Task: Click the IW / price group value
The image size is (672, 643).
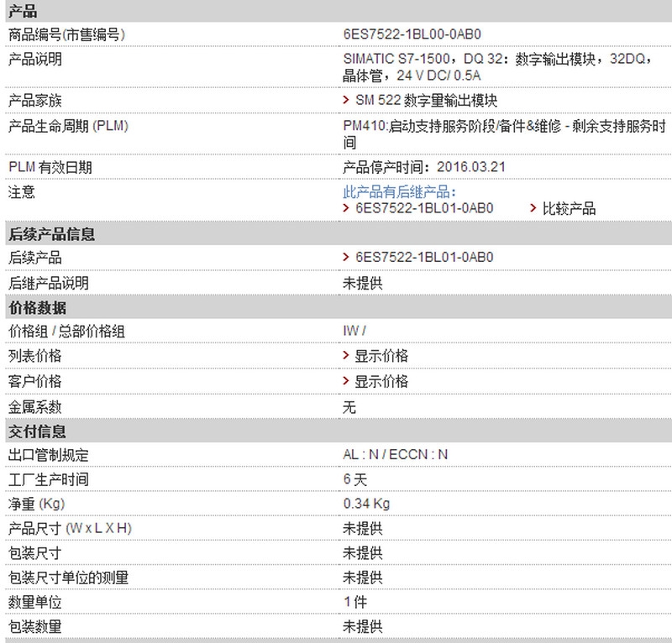Action: (x=354, y=331)
